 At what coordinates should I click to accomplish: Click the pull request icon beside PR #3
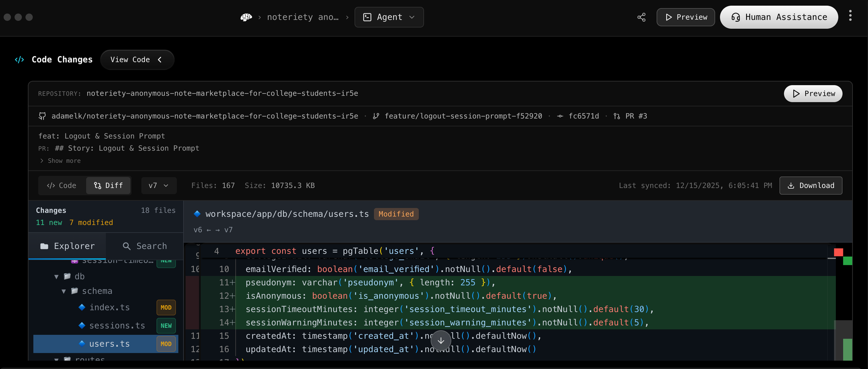coord(617,116)
